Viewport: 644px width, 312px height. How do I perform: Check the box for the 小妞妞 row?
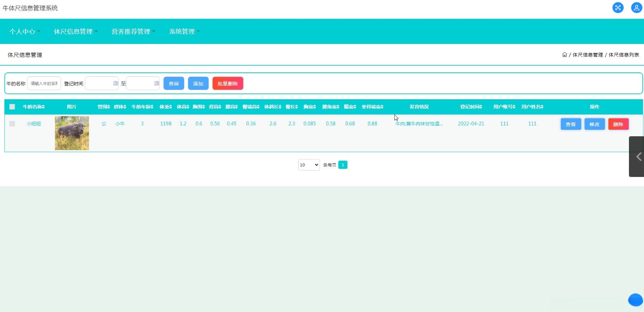(12, 124)
